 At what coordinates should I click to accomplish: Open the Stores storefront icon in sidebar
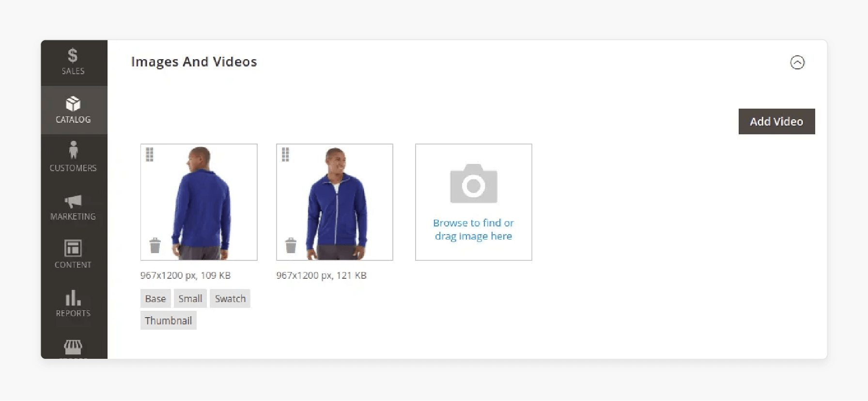[x=73, y=347]
